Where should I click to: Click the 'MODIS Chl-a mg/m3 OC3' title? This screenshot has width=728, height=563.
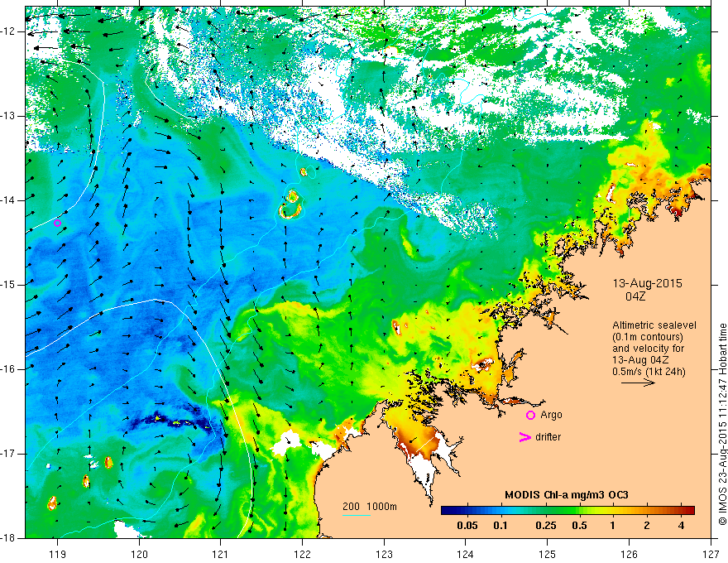tap(567, 495)
